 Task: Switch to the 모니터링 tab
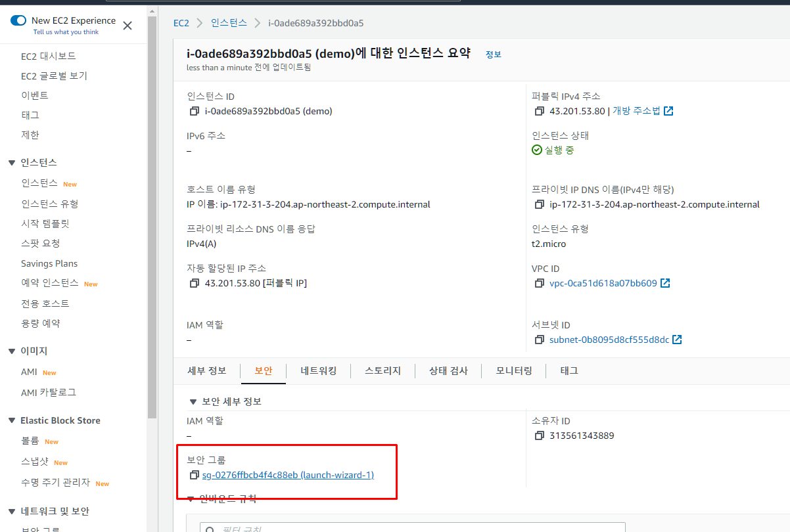(x=514, y=371)
